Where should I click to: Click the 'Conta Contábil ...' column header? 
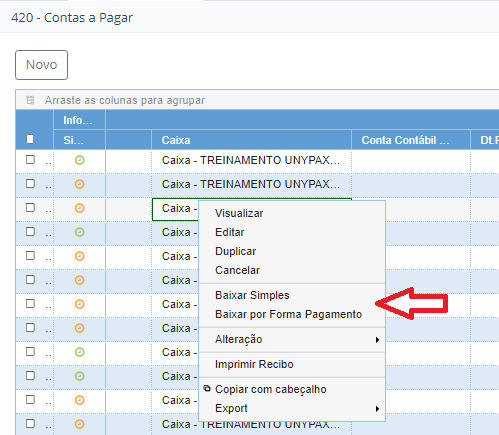[x=411, y=140]
